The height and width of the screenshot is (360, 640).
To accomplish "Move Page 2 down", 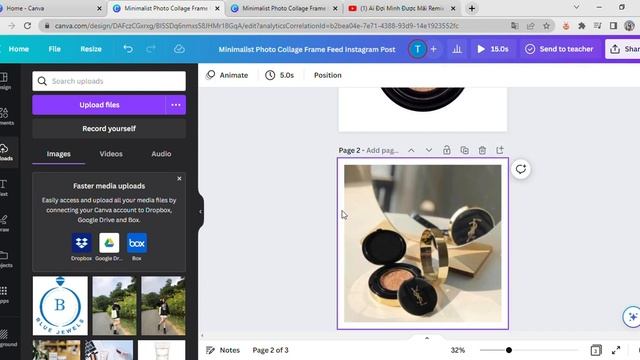I will point(429,150).
